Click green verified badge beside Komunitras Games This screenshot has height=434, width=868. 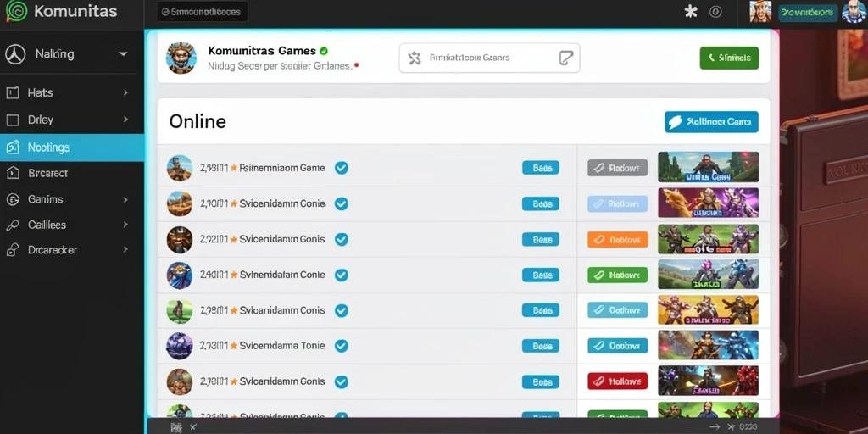324,51
